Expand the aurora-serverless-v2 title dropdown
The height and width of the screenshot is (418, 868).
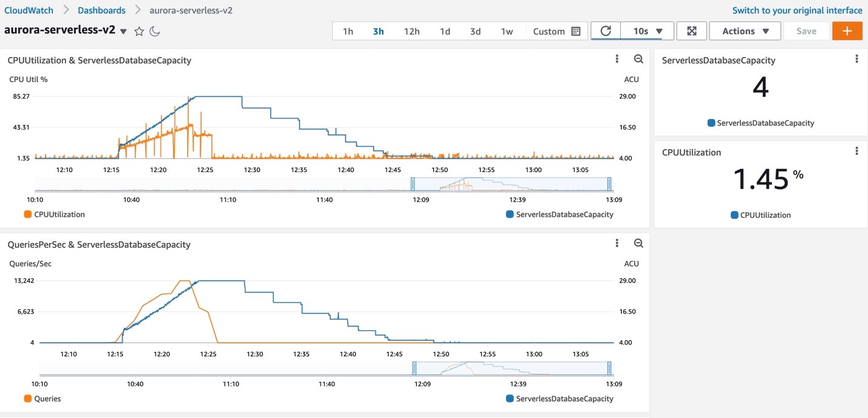(124, 30)
